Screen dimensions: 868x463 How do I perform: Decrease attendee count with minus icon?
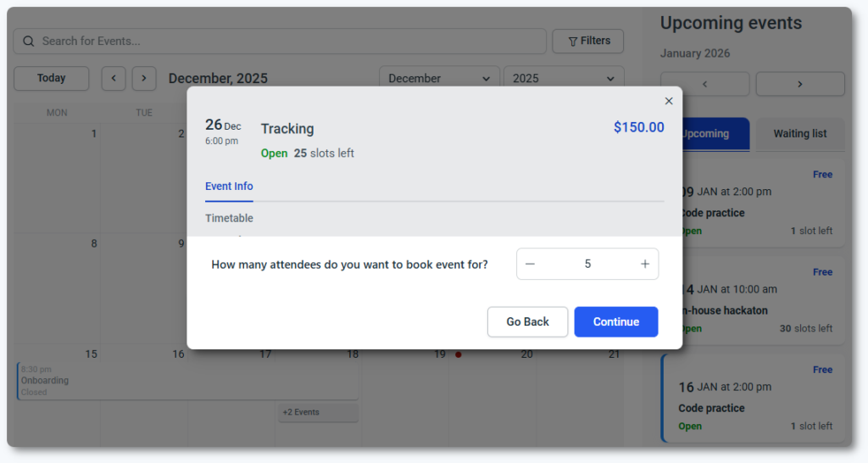click(531, 264)
